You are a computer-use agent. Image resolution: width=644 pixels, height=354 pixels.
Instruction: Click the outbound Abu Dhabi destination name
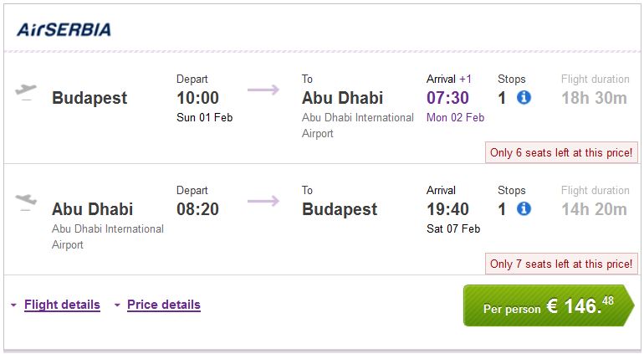tap(342, 98)
